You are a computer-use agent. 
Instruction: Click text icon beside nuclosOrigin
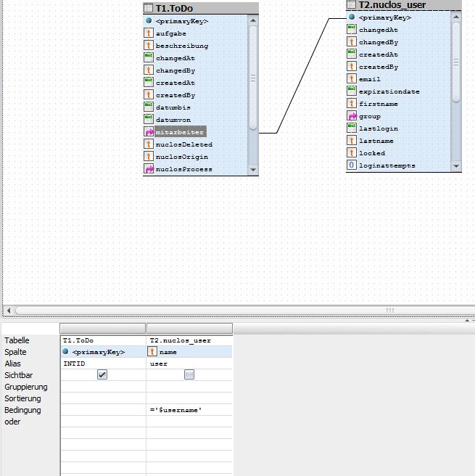pos(149,156)
